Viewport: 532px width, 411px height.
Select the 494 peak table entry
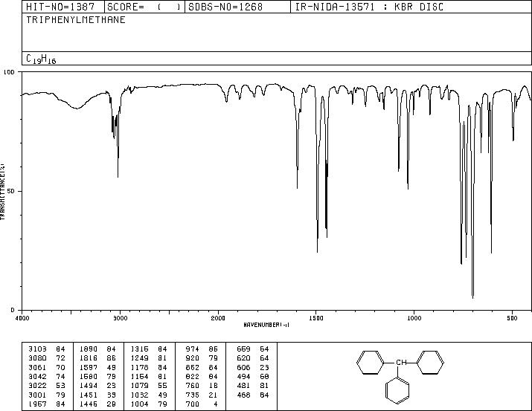pyautogui.click(x=253, y=376)
